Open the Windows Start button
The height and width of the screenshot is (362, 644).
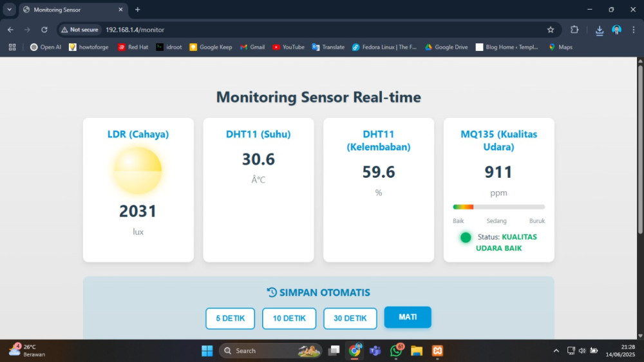point(207,351)
